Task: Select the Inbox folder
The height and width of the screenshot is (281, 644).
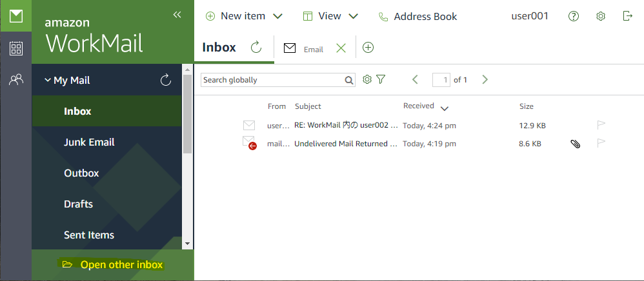Action: (106, 111)
